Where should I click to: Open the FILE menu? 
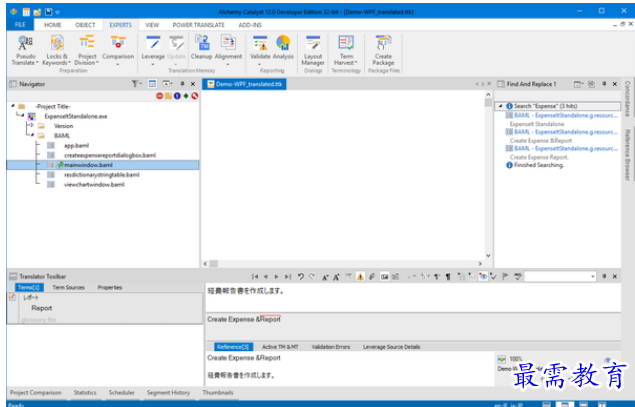click(20, 25)
